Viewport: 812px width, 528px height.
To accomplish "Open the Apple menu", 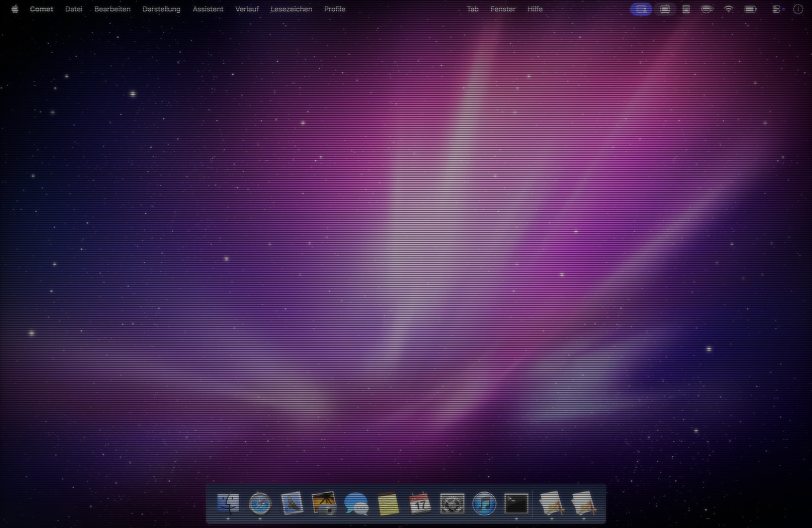I will click(x=14, y=9).
